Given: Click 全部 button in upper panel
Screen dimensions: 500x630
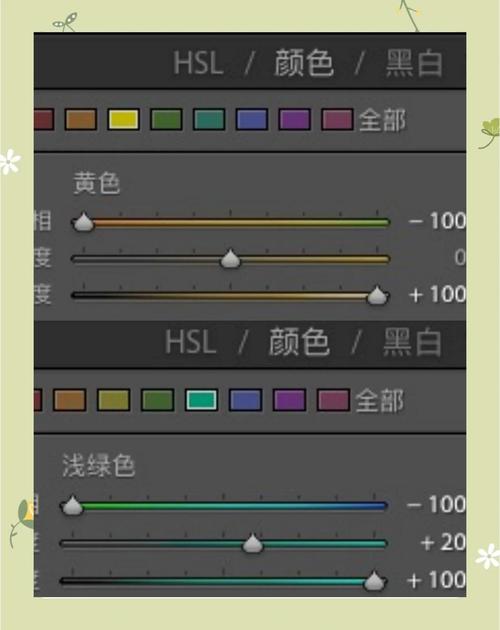Looking at the screenshot, I should pos(382,120).
